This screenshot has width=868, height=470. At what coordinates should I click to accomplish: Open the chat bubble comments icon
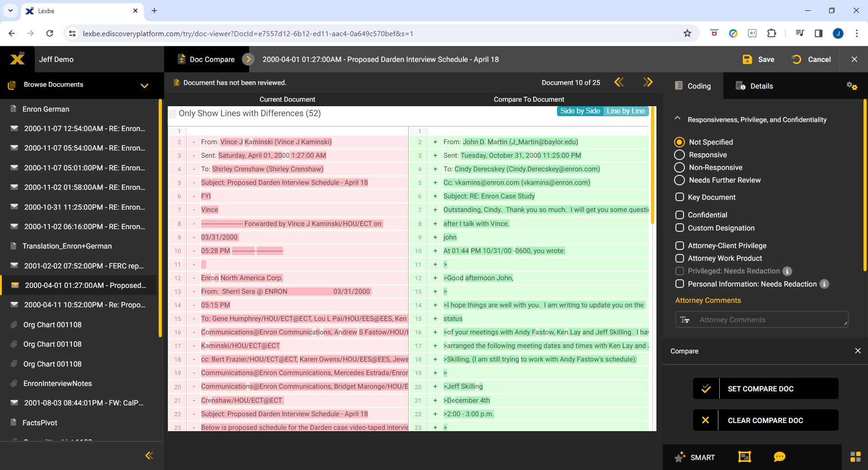point(780,457)
